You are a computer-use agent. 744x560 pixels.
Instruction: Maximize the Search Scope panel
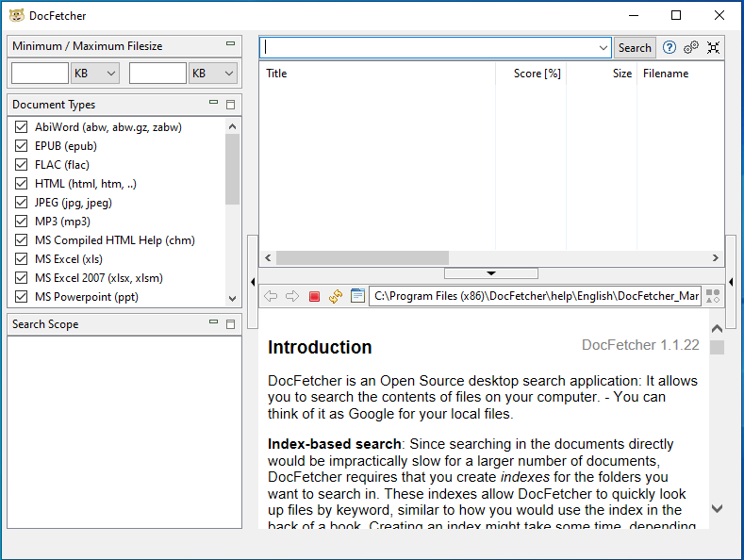231,324
